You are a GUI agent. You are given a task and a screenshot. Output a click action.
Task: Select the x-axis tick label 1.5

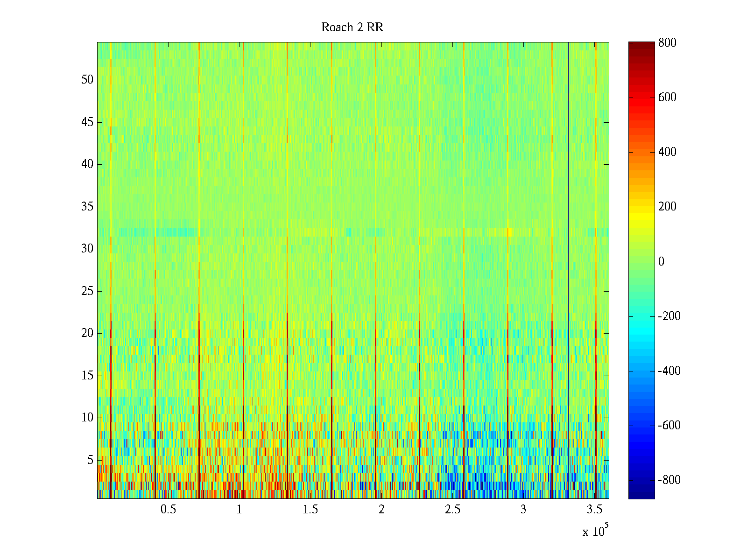coord(310,510)
